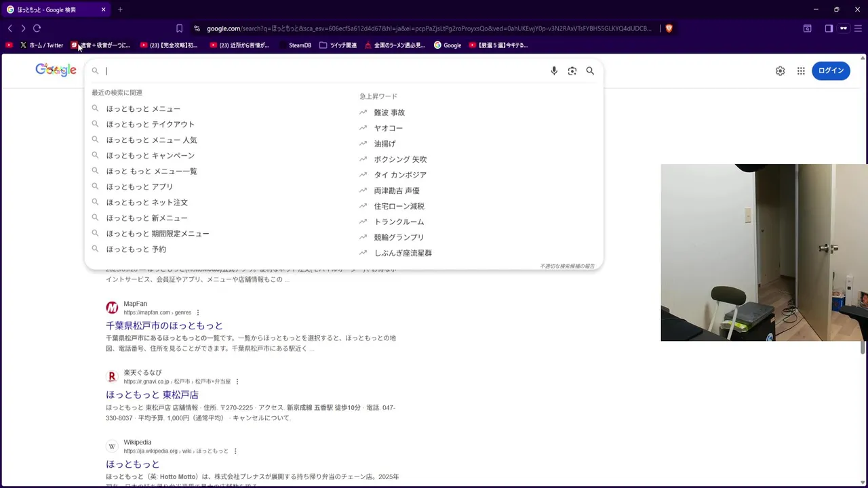Select suggestion ほっともっと 新メニュー
This screenshot has height=488, width=868.
(x=146, y=218)
